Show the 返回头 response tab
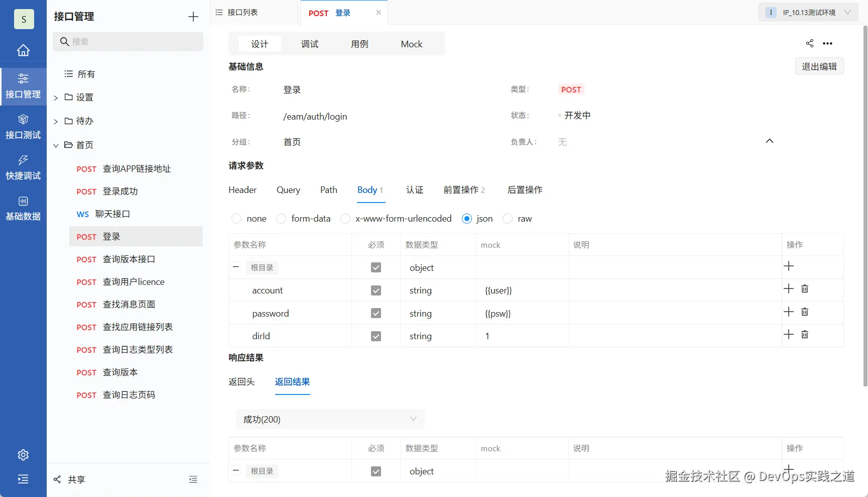Viewport: 868px width, 497px height. pyautogui.click(x=241, y=382)
